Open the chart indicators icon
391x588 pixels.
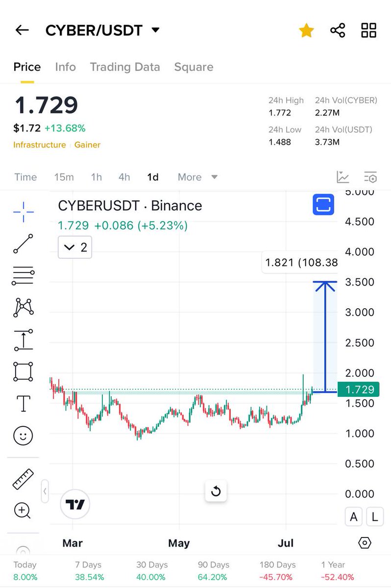pyautogui.click(x=343, y=177)
